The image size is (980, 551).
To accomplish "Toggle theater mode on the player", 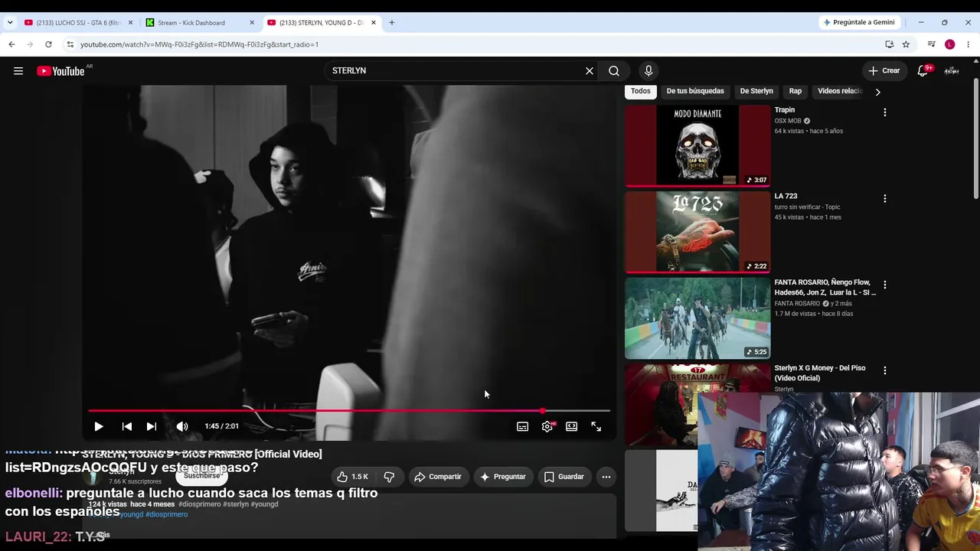I will coord(571,426).
